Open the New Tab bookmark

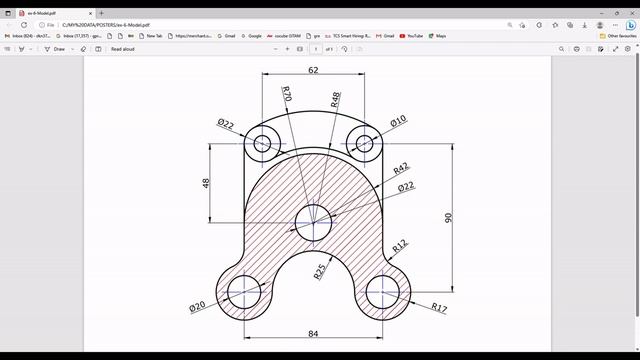click(151, 36)
